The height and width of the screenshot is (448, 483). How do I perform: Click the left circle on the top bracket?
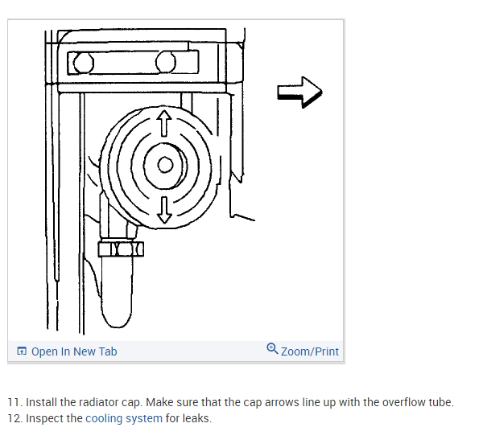coord(84,63)
